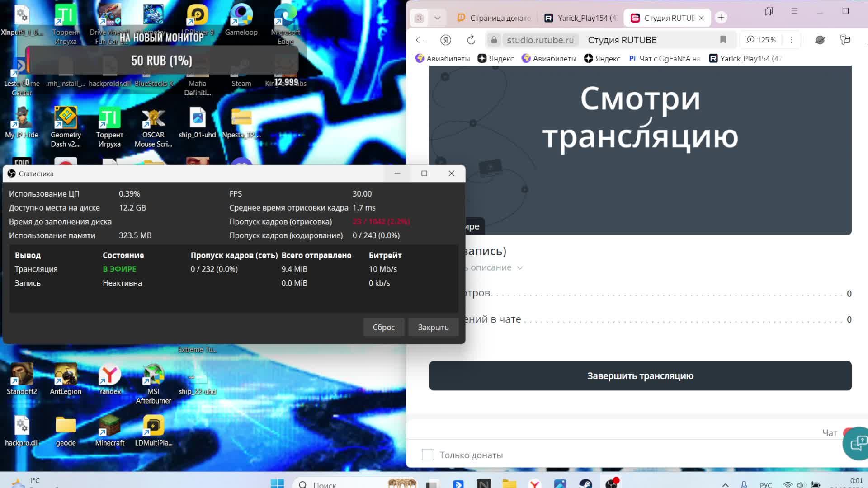Enable the Только донаты checkbox

coord(428,455)
